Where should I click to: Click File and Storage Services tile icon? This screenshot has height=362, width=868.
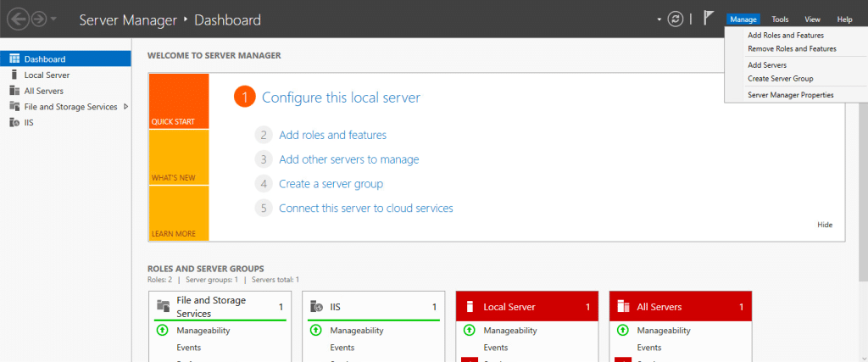click(x=164, y=306)
